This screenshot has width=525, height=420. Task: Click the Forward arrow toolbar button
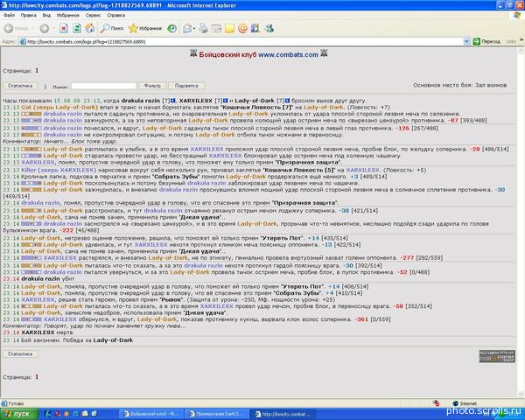tap(44, 29)
